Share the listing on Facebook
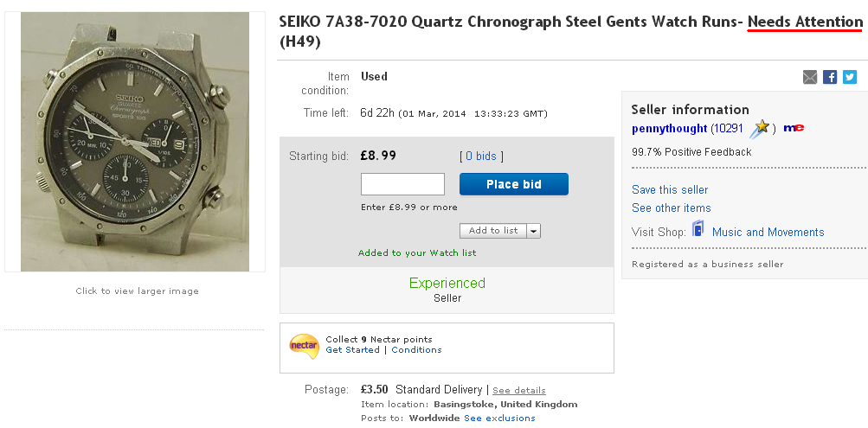 click(x=830, y=77)
